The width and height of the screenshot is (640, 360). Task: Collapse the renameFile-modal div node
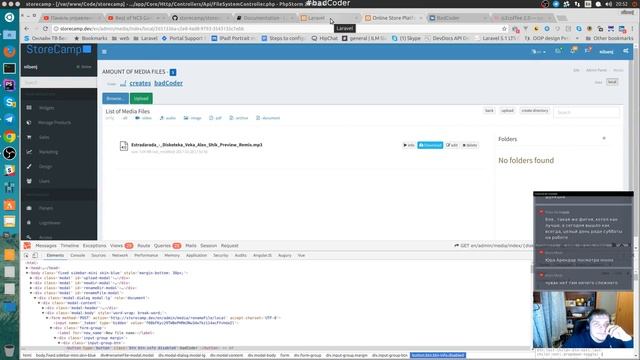click(x=31, y=293)
